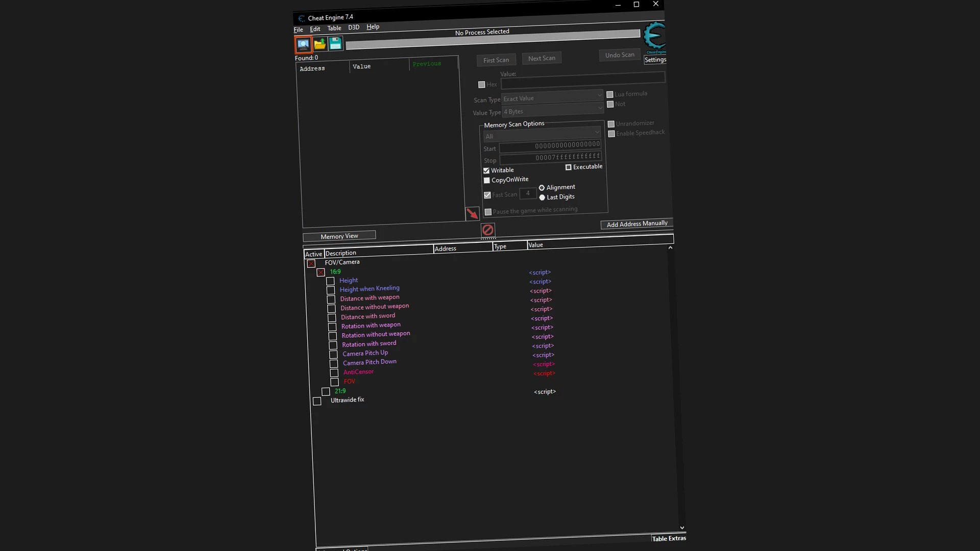980x551 pixels.
Task: Click the red arrow add-to-list icon
Action: point(472,213)
